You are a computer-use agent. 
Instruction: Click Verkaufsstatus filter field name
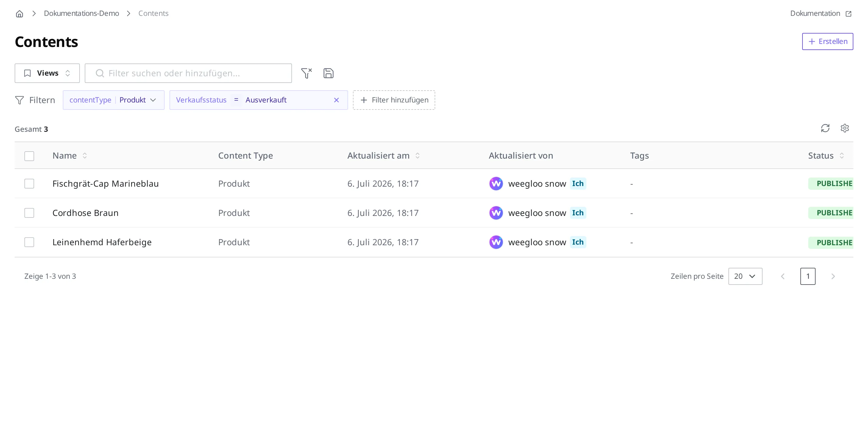pos(201,100)
